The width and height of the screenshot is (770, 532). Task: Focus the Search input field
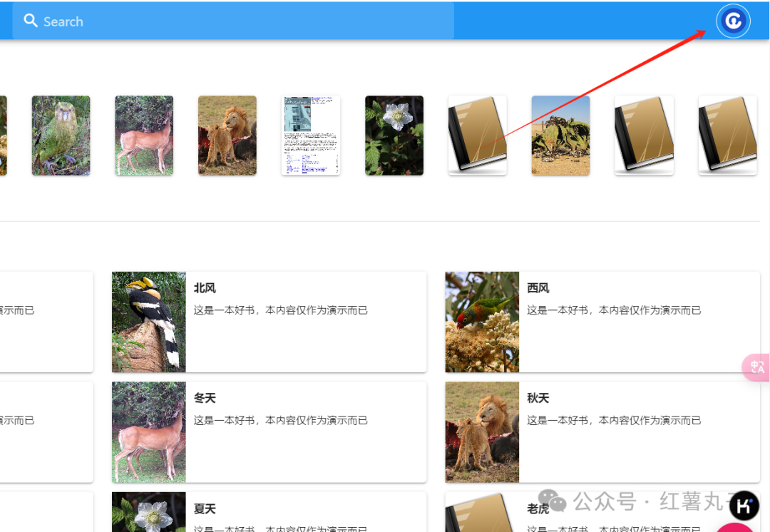pyautogui.click(x=233, y=21)
